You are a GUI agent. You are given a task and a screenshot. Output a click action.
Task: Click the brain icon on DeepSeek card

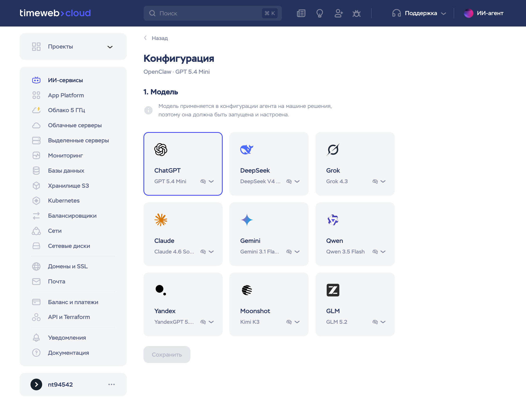coord(289,181)
